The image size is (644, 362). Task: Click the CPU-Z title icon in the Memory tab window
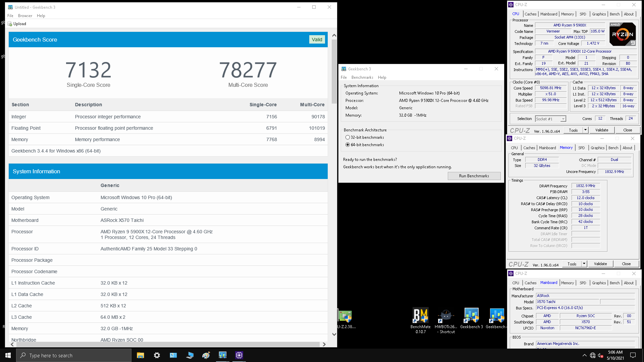pyautogui.click(x=509, y=138)
